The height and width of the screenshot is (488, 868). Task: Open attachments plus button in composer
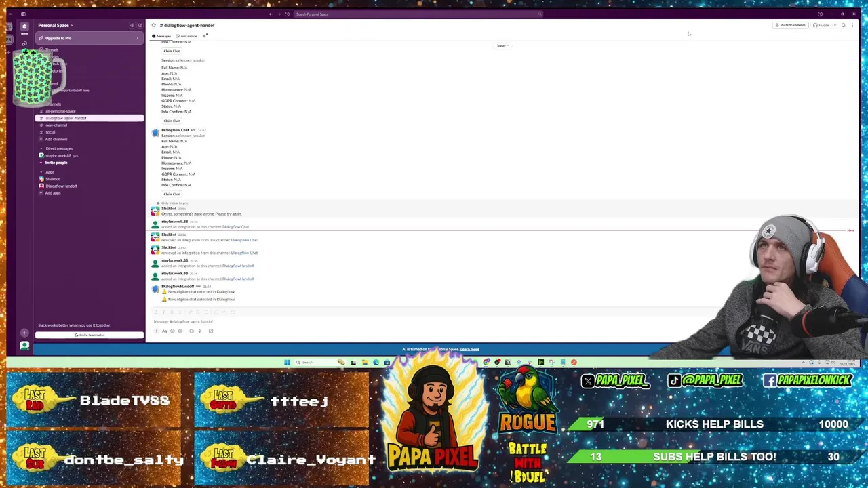point(156,331)
